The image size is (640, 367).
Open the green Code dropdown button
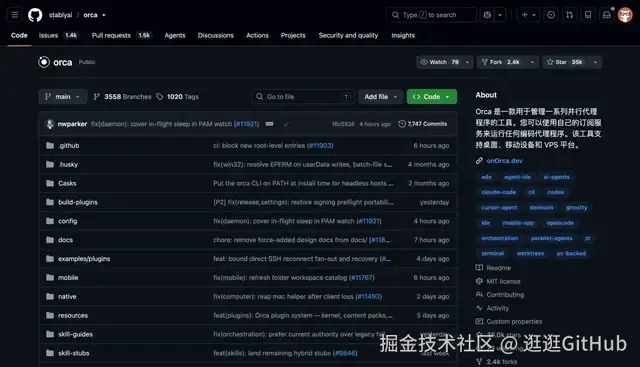click(x=431, y=97)
